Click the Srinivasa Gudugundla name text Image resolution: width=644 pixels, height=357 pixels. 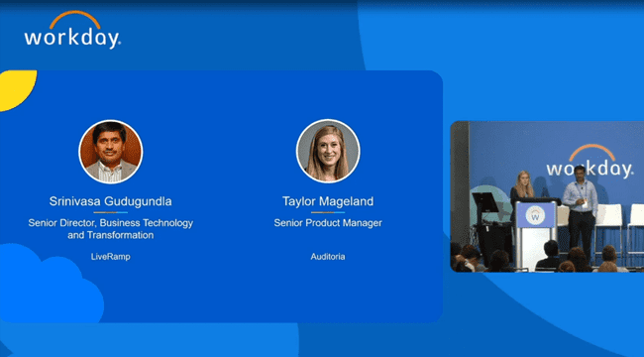tap(111, 201)
